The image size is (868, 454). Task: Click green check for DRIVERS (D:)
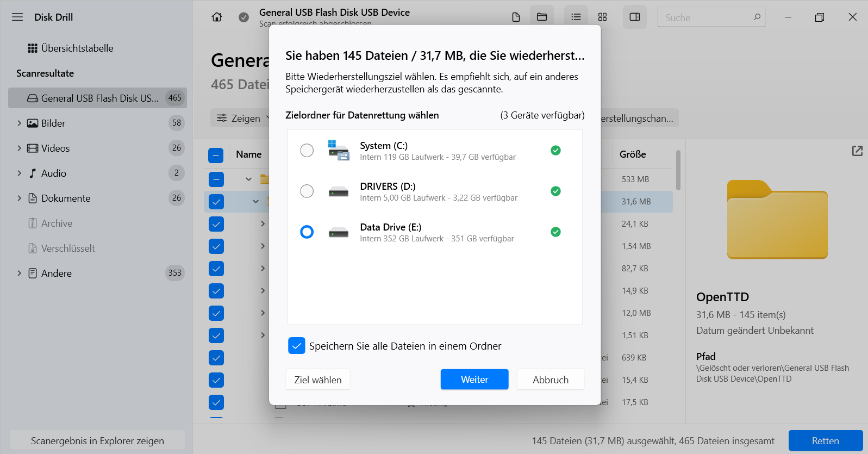[555, 191]
